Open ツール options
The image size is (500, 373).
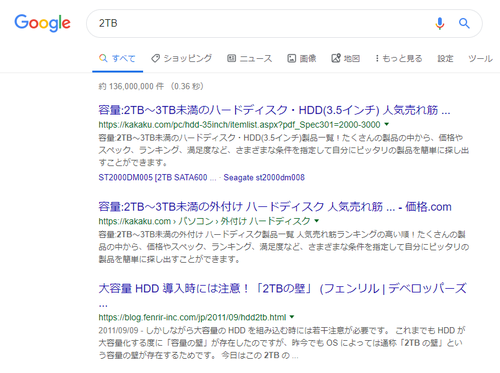coord(480,58)
